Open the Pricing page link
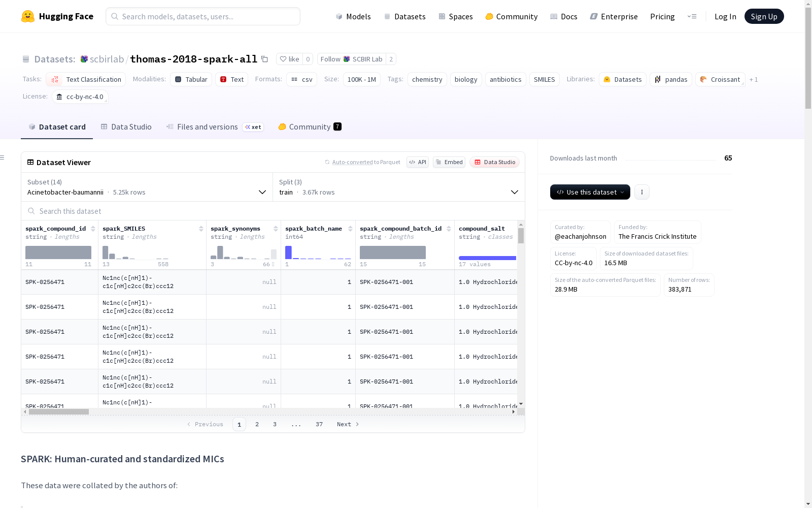The width and height of the screenshot is (812, 508). (662, 16)
